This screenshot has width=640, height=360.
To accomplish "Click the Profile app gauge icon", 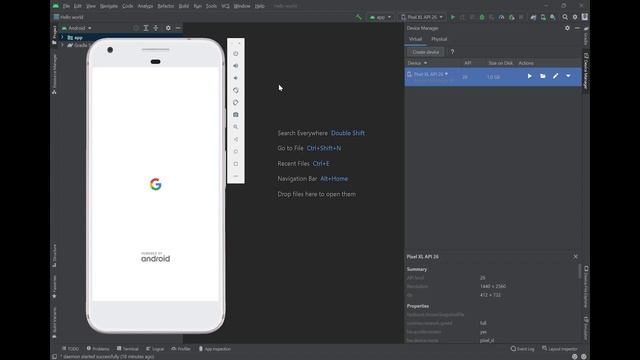I will pyautogui.click(x=502, y=17).
